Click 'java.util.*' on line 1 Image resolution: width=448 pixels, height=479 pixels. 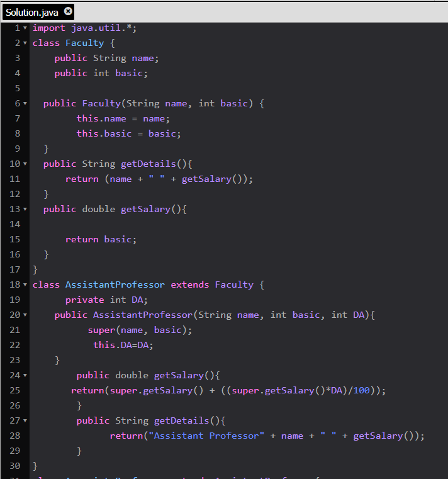[x=101, y=28]
